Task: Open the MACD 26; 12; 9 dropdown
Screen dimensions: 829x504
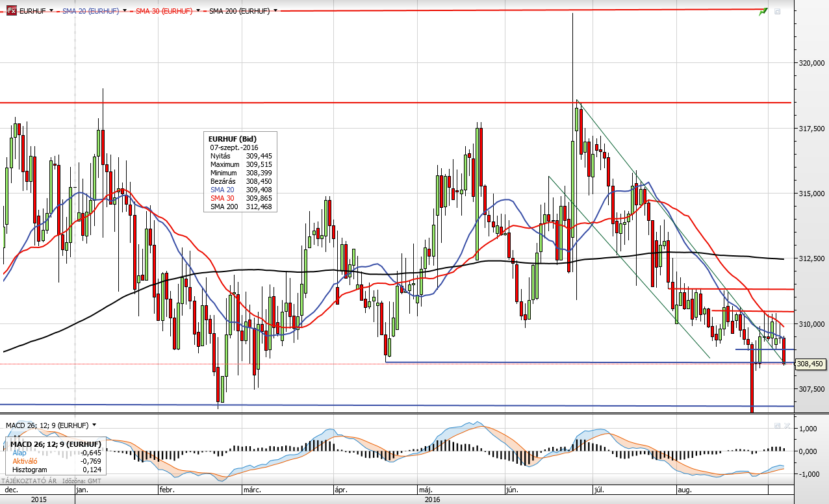Action: (x=94, y=425)
